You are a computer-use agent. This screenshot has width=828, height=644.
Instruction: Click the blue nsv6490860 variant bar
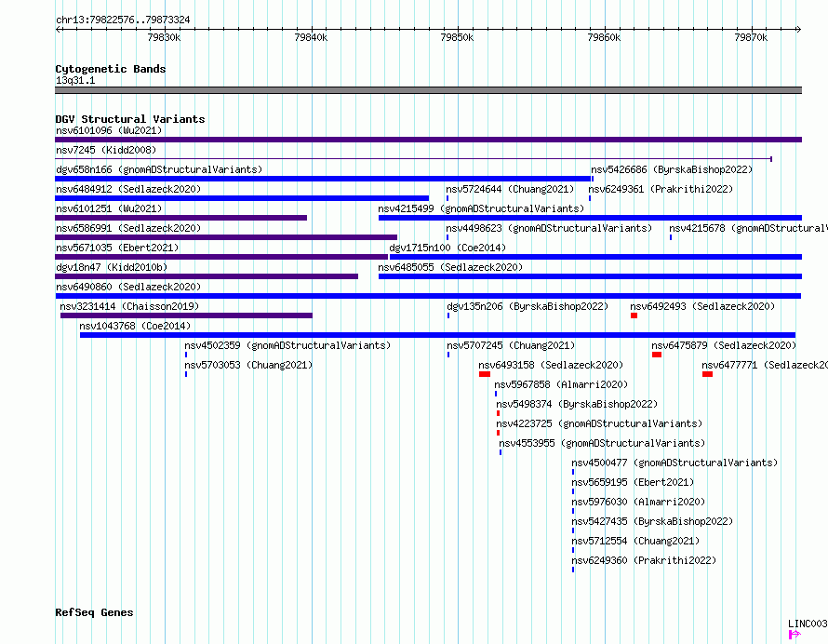428,296
